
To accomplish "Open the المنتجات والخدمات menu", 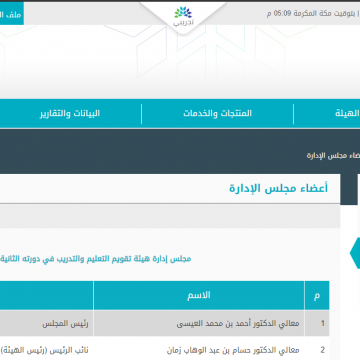I will (217, 113).
